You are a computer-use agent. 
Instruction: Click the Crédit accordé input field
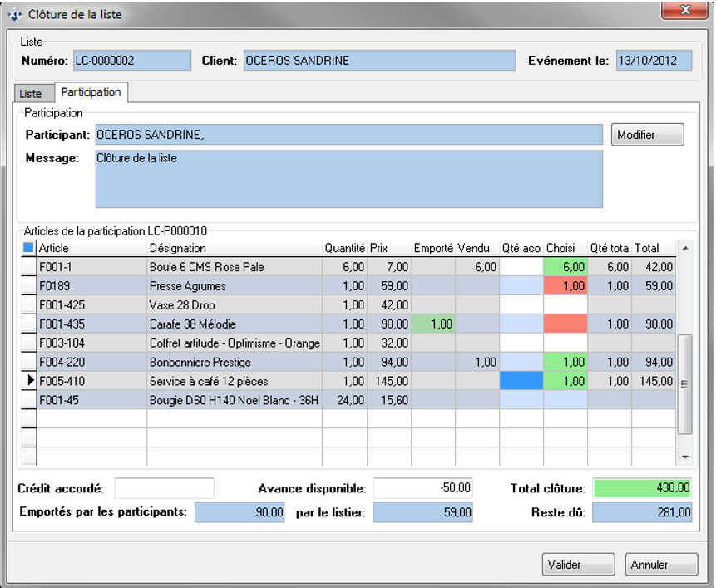(164, 488)
